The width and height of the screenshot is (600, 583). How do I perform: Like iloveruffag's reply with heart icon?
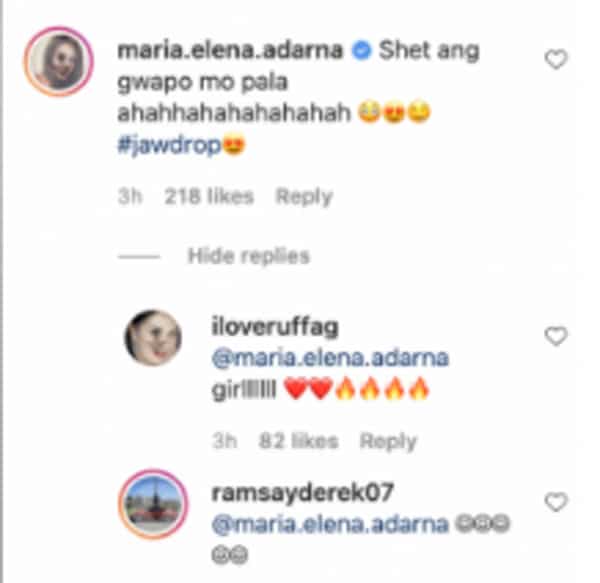point(556,336)
